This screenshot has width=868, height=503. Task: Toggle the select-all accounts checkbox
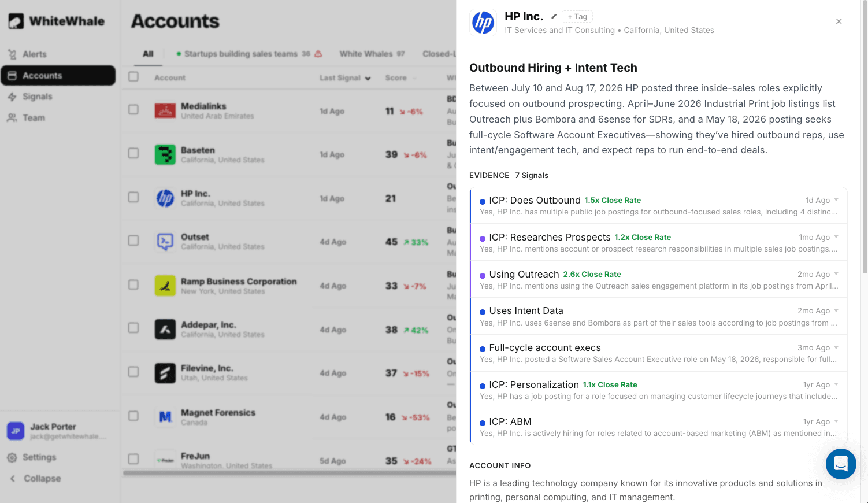(133, 77)
